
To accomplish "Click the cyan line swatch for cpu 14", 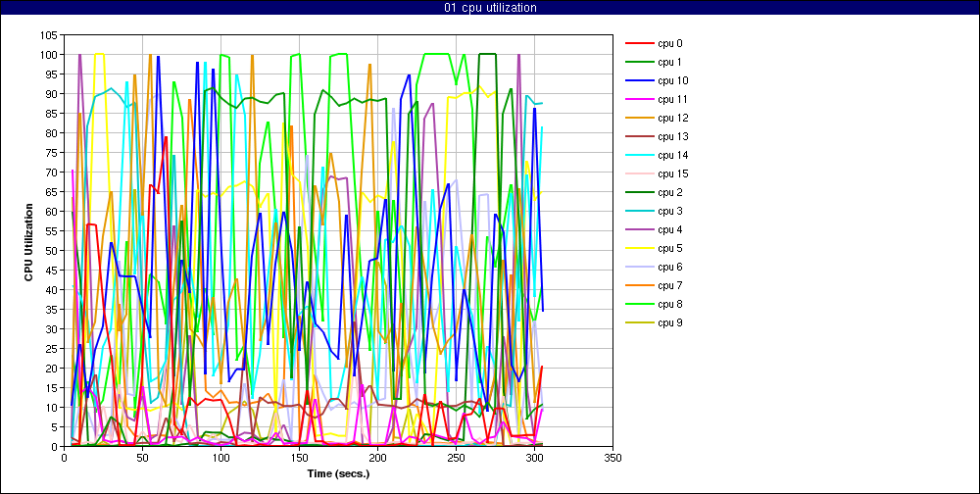I will (639, 156).
